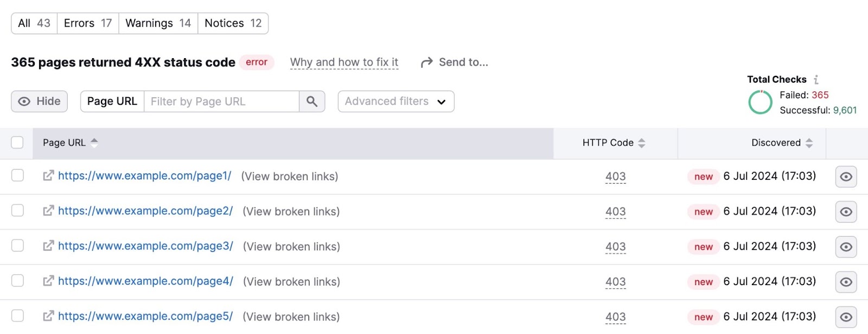
Task: Hide page2 row with eye icon
Action: click(x=846, y=212)
